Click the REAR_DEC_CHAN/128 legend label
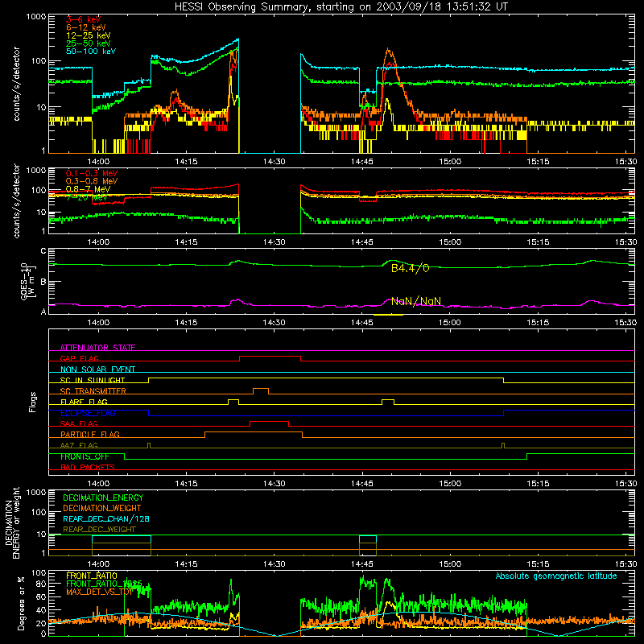Image resolution: width=644 pixels, height=644 pixels. click(106, 518)
